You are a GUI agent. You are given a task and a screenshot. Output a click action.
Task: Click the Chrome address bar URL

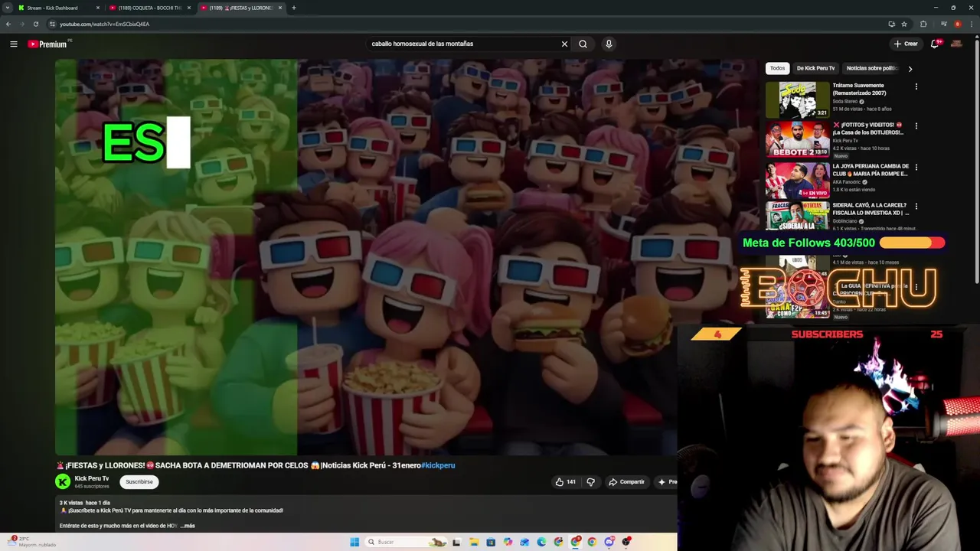point(104,24)
